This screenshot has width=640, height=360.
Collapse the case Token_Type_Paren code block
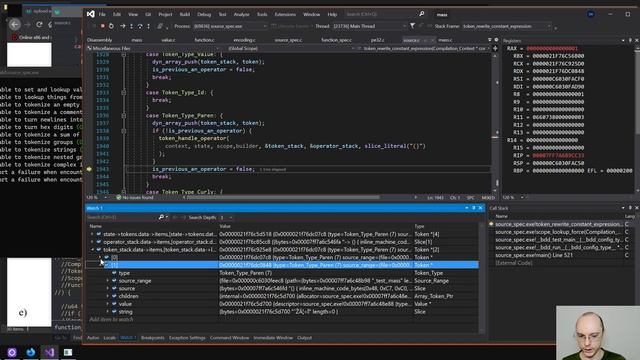click(x=124, y=116)
